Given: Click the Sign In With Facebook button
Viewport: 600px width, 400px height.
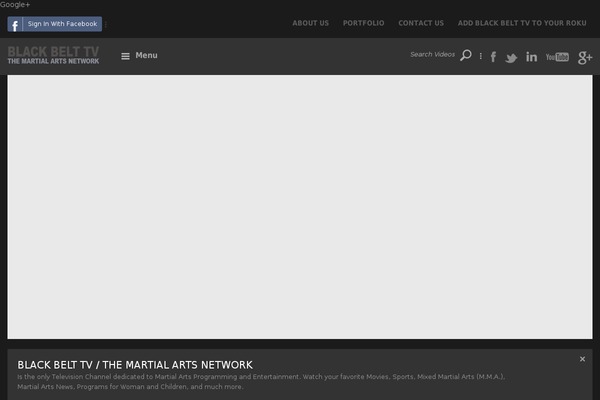Looking at the screenshot, I should click(x=55, y=24).
